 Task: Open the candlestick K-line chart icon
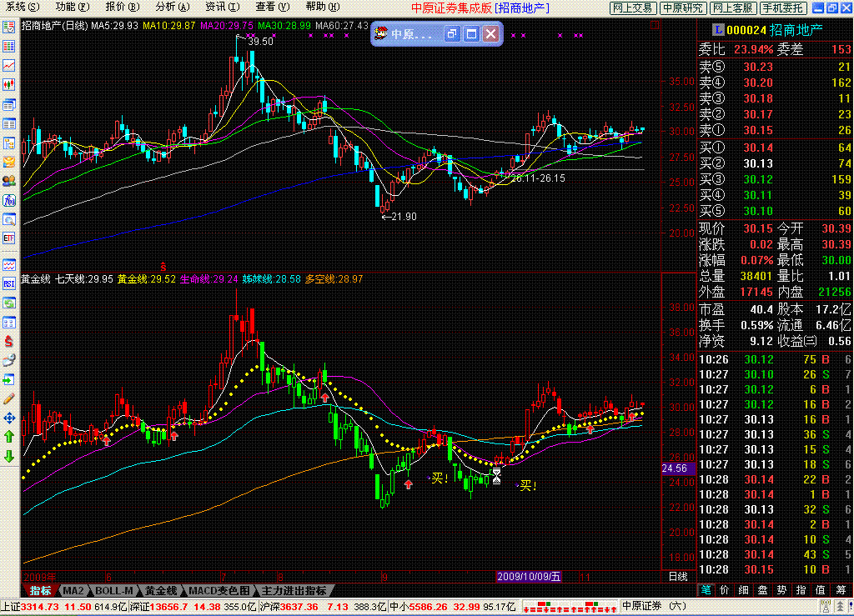(8, 84)
